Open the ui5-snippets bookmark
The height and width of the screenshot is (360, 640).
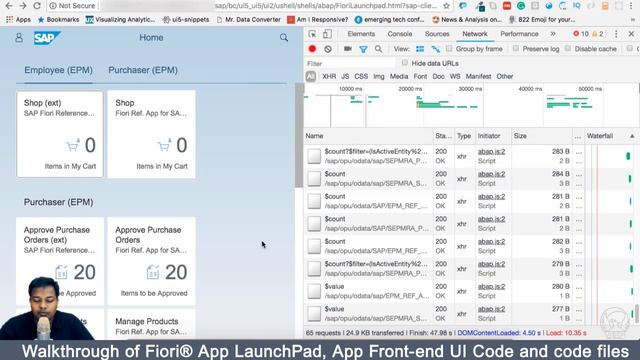(x=186, y=19)
